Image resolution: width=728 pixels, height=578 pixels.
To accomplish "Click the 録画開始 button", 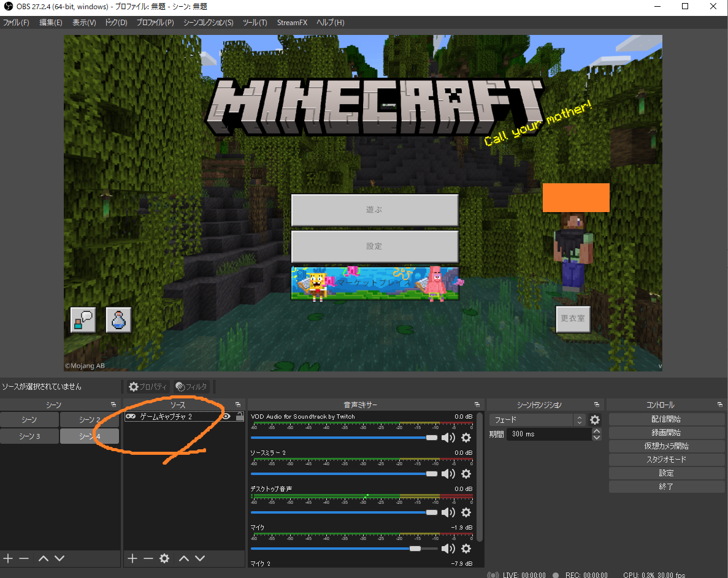I will (x=666, y=433).
